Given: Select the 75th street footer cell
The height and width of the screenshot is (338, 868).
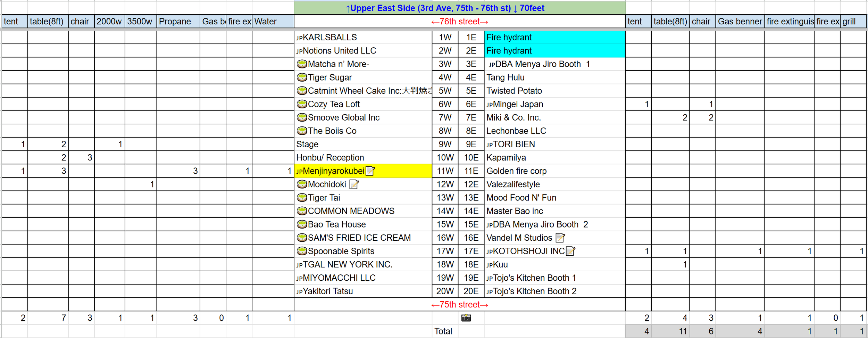Looking at the screenshot, I should 459,305.
